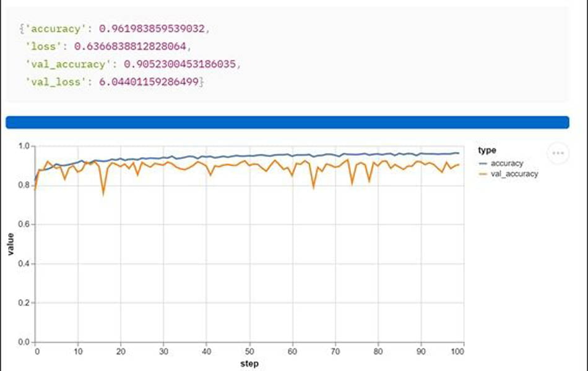Select the 'val_accuracy' legend label
Screen dimensions: 588x371
514,174
